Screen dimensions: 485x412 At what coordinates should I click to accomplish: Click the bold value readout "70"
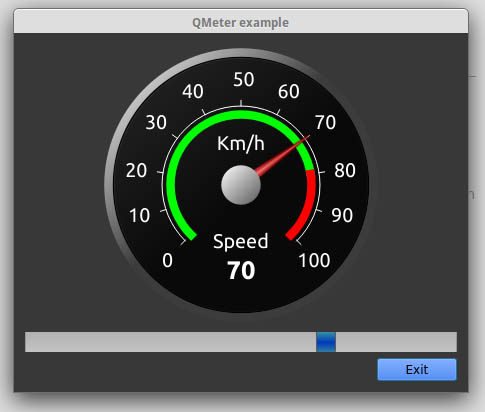pos(241,270)
